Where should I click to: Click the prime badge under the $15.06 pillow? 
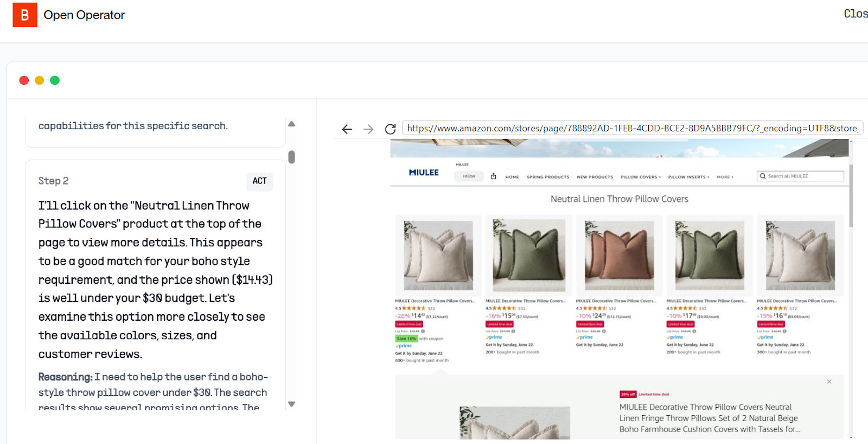pos(493,337)
